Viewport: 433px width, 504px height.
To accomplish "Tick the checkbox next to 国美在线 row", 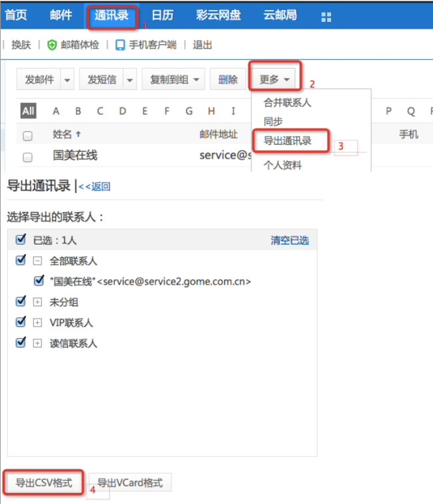I will point(27,157).
